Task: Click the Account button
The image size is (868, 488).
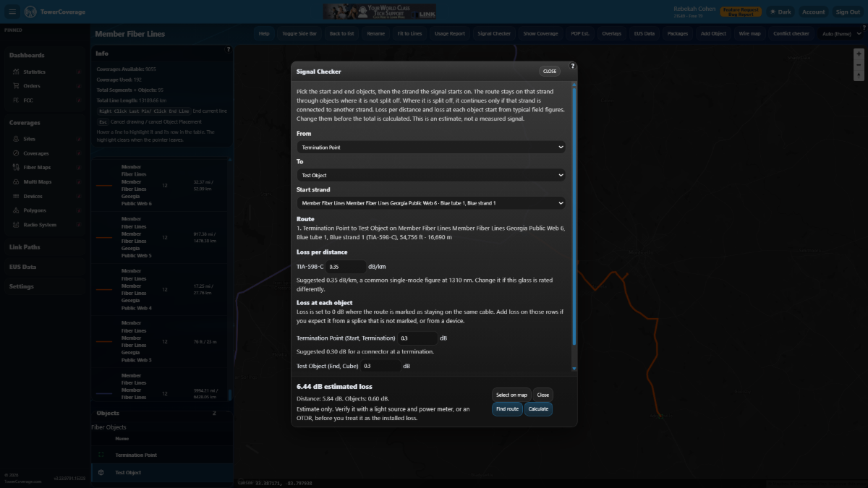Action: pos(813,12)
